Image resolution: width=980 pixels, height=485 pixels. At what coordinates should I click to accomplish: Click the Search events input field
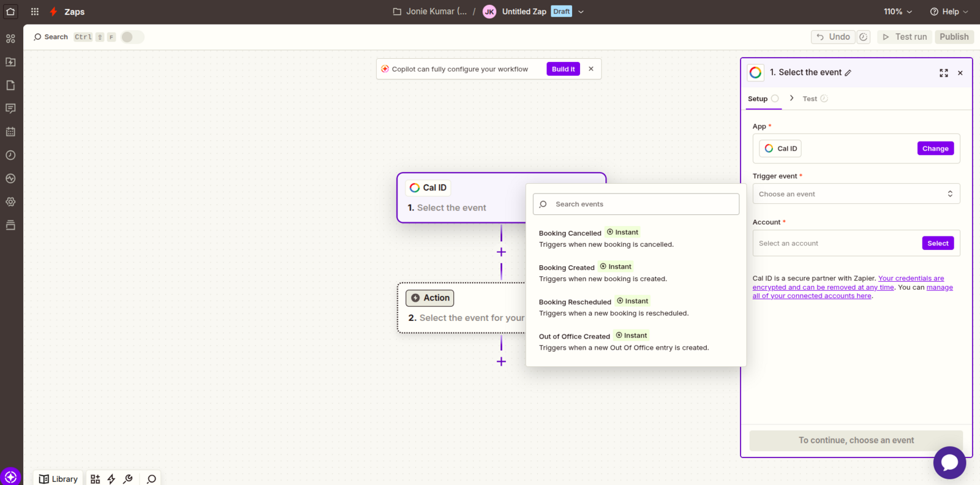tap(636, 204)
